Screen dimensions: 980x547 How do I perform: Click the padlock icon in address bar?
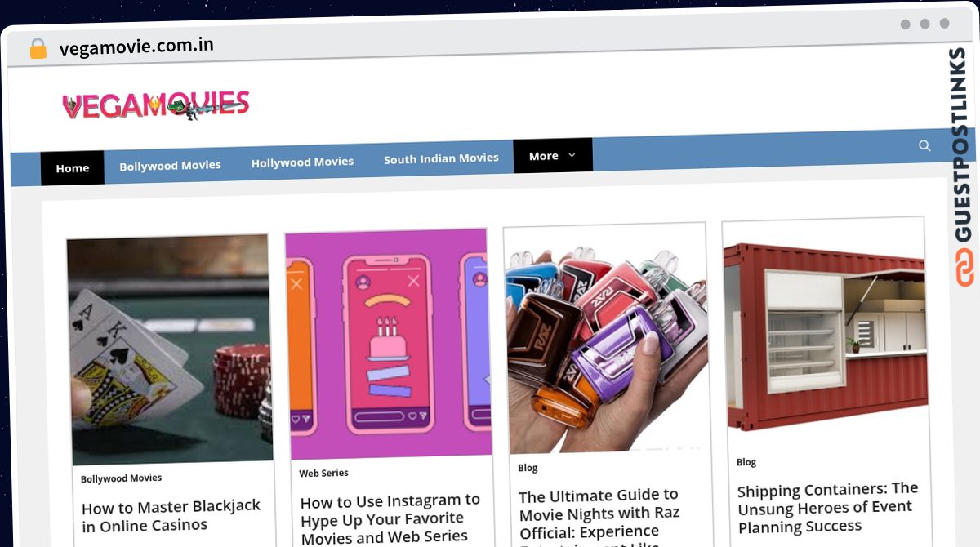coord(38,49)
